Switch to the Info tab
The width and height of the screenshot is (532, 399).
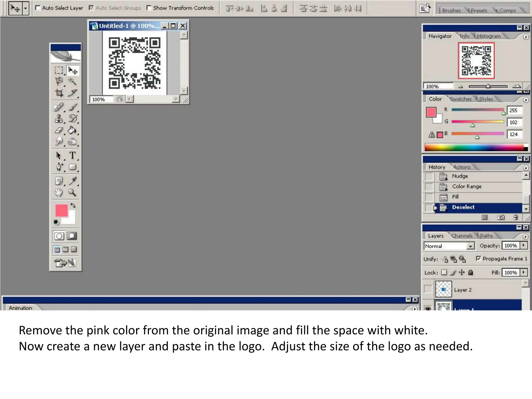pos(464,36)
